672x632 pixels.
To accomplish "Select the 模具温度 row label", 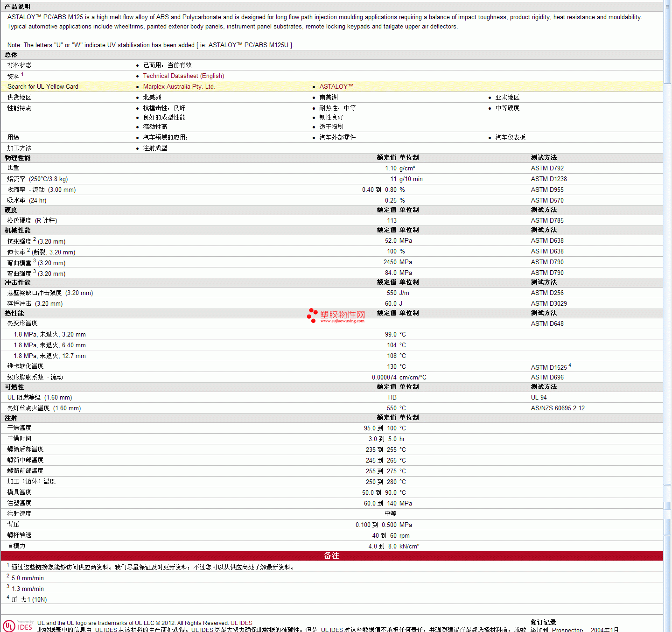I will [20, 492].
